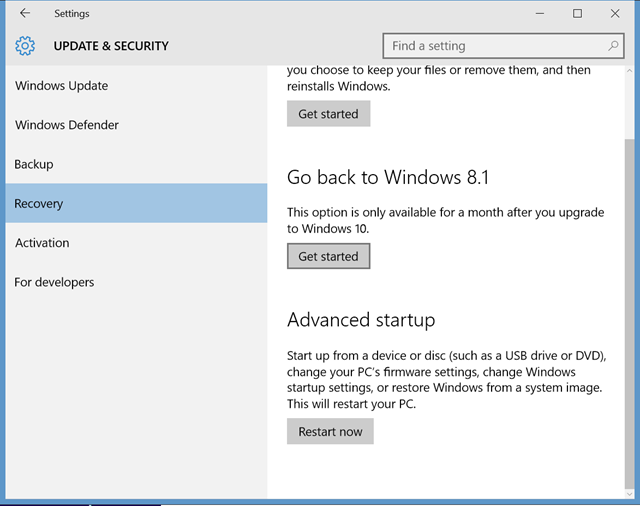Select Backup in the sidebar
The width and height of the screenshot is (640, 506).
[136, 164]
